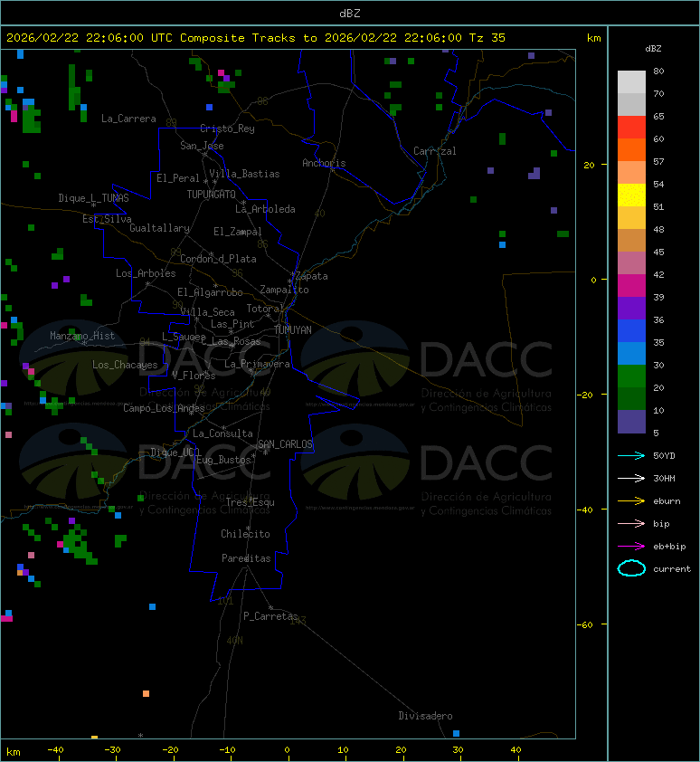Click the Cristo_Rey map label
The width and height of the screenshot is (700, 762).
(x=227, y=129)
